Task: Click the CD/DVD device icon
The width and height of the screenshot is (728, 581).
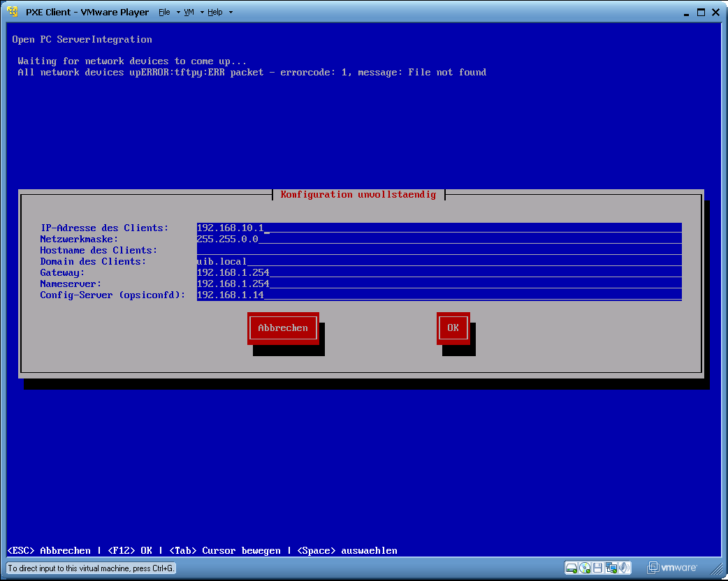Action: (584, 567)
